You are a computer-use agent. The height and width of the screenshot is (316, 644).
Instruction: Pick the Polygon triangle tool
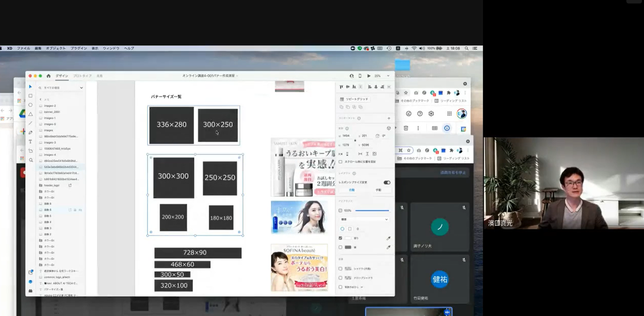(x=30, y=114)
